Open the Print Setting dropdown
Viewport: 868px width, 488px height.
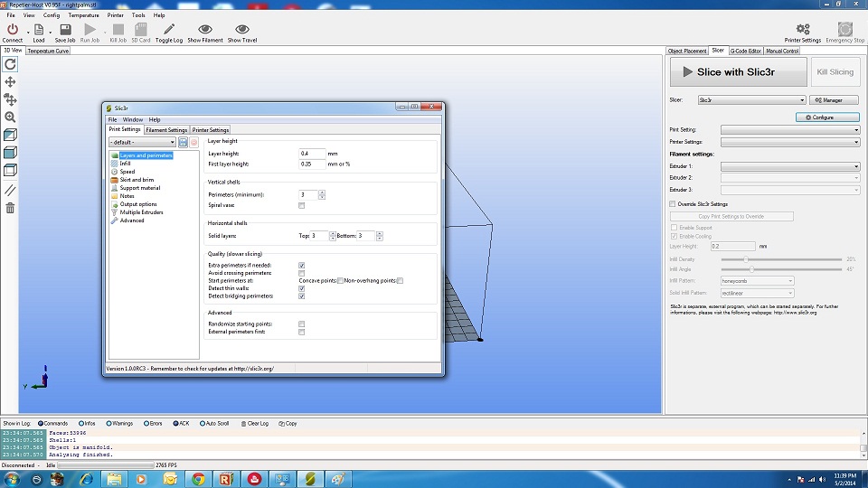pos(790,130)
